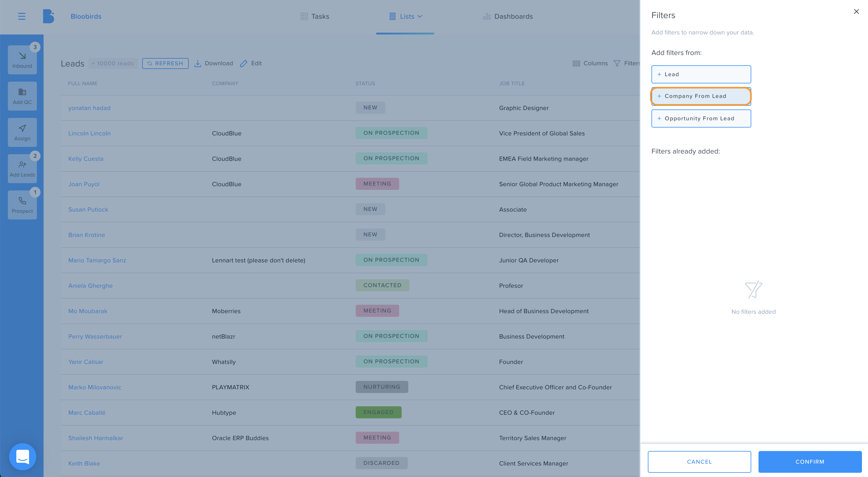Open lead Mo Moubarak
This screenshot has width=868, height=477.
pos(88,311)
